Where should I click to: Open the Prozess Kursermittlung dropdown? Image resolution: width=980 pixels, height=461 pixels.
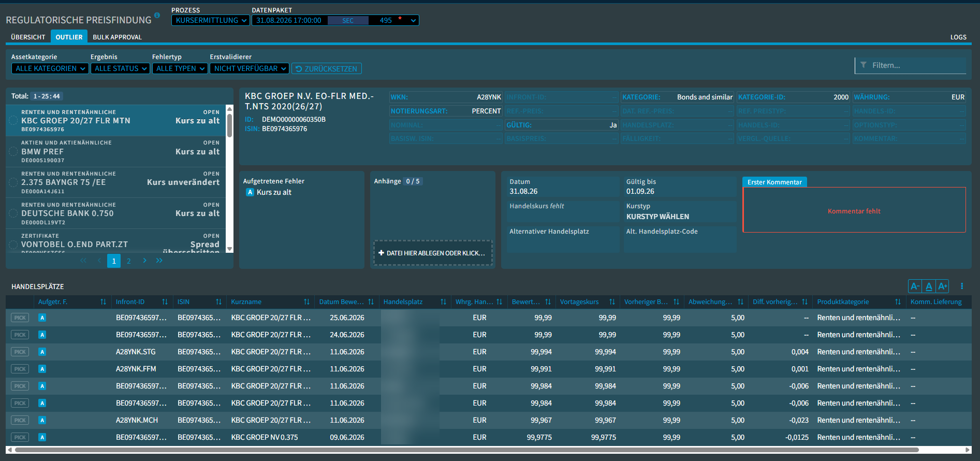point(211,20)
